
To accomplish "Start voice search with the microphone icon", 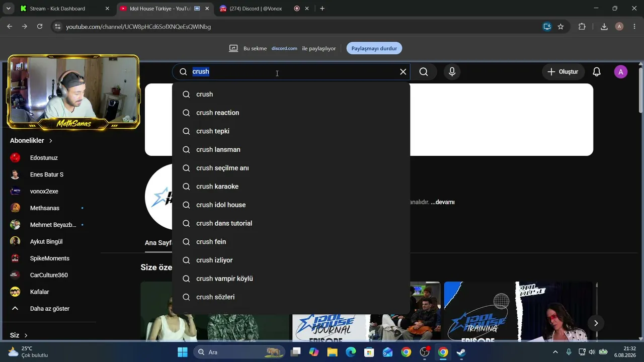I will click(452, 72).
